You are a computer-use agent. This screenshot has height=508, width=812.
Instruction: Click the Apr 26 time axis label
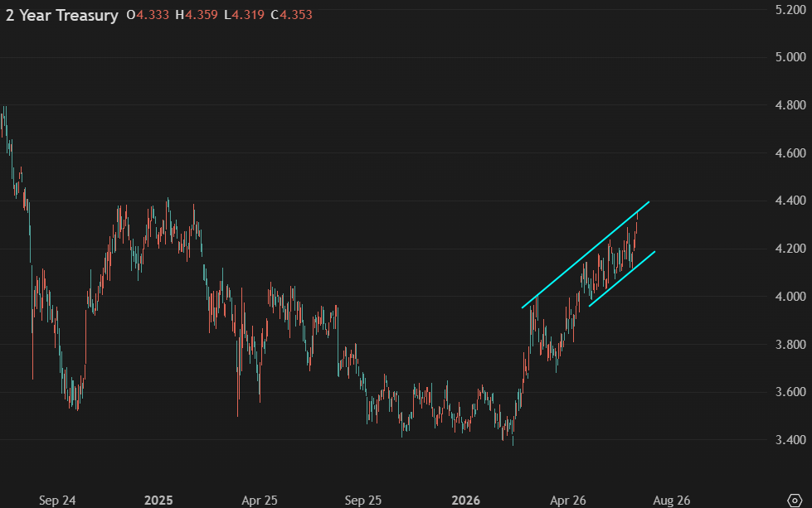pyautogui.click(x=567, y=501)
